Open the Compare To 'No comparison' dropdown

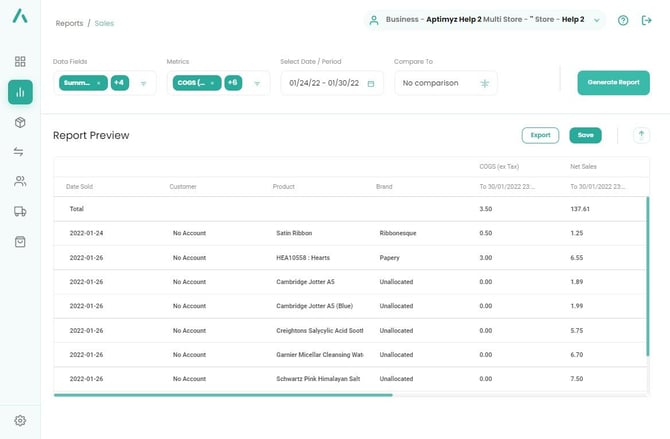[445, 83]
